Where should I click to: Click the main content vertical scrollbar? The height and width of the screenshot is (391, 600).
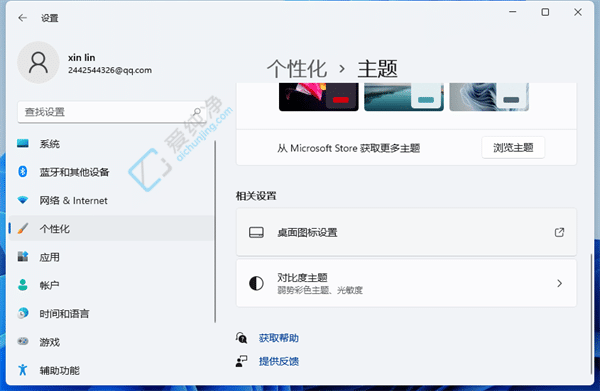click(592, 314)
